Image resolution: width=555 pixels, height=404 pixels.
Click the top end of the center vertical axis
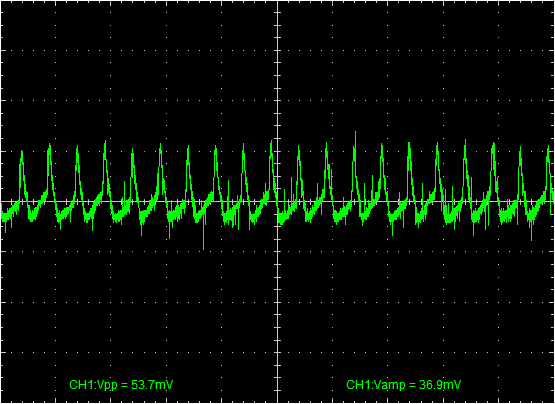pyautogui.click(x=278, y=2)
